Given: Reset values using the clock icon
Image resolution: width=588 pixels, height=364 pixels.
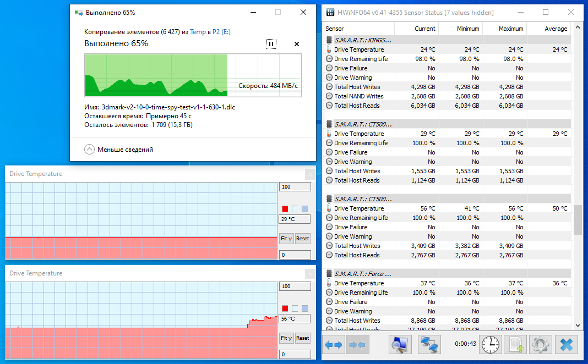Looking at the screenshot, I should [490, 344].
